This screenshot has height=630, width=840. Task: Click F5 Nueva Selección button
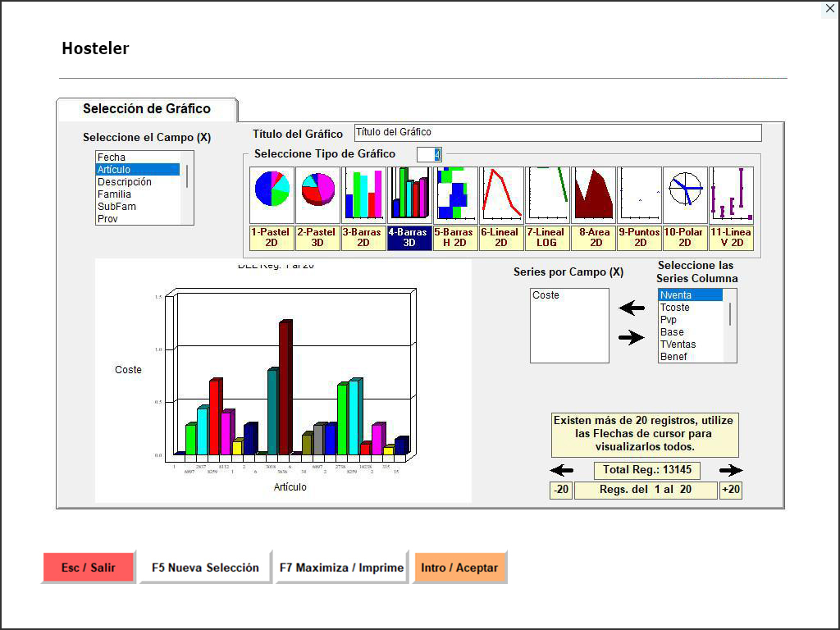click(x=205, y=568)
